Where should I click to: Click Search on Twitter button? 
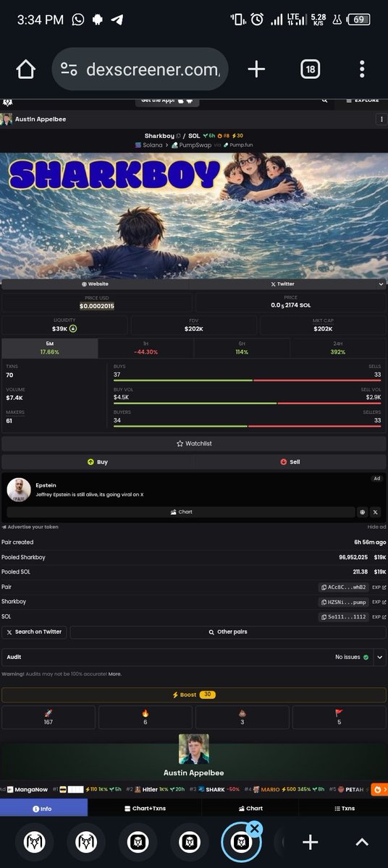[34, 632]
